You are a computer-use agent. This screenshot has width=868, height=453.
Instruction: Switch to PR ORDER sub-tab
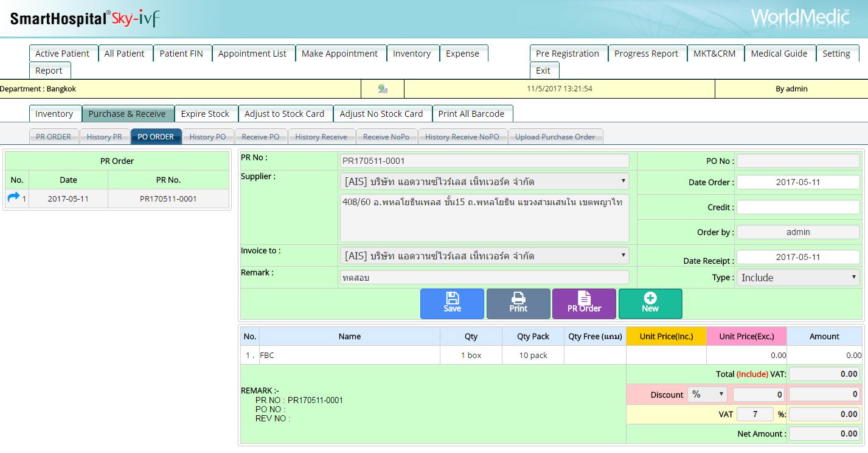[54, 137]
